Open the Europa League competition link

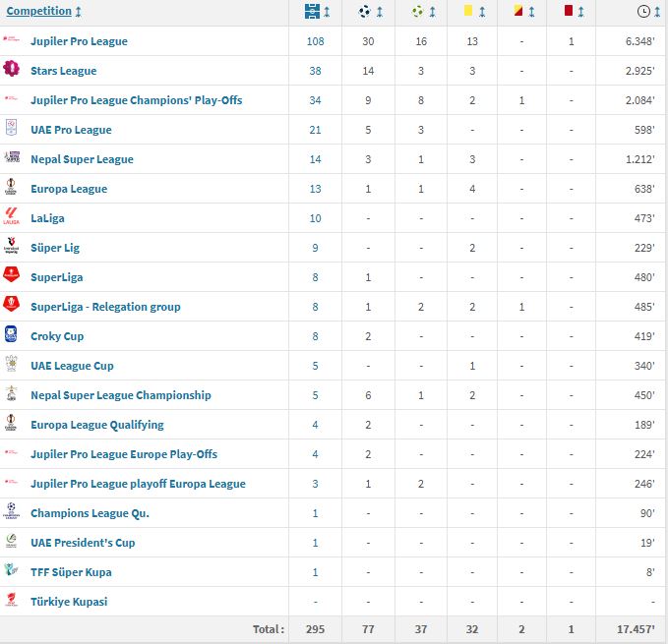(69, 189)
